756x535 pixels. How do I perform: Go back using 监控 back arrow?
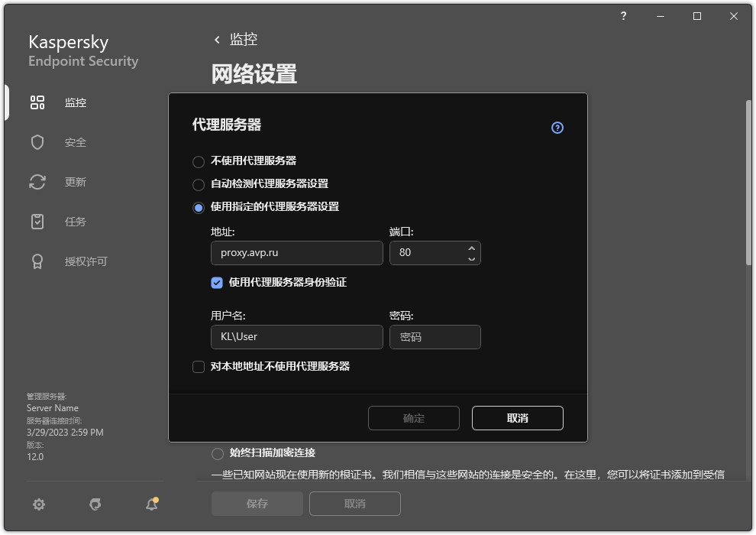click(x=217, y=39)
